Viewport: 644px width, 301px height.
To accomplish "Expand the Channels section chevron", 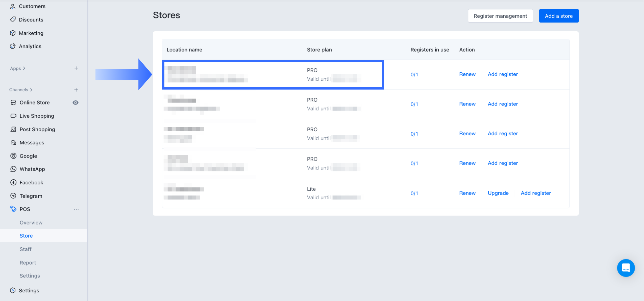I will (x=31, y=90).
